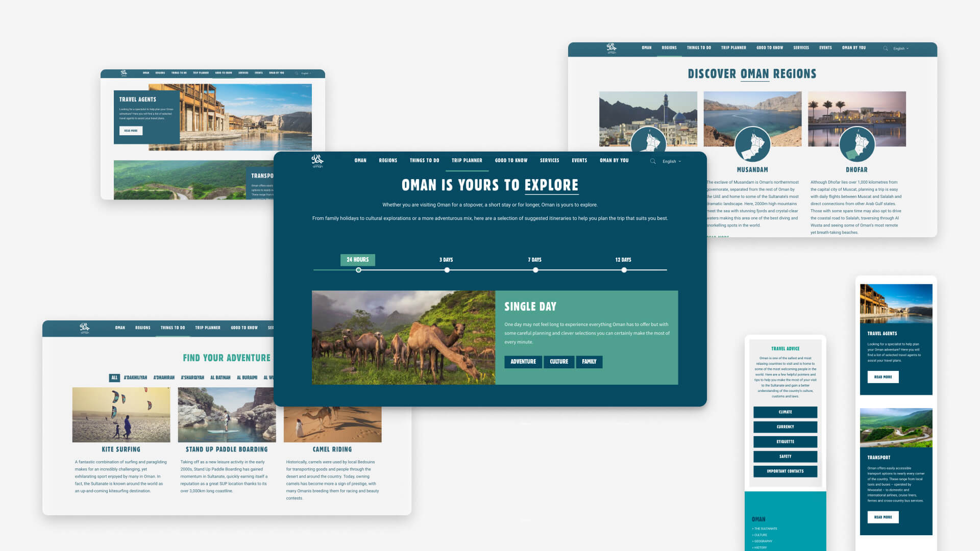Viewport: 980px width, 551px height.
Task: Select the 3 Days timeline marker
Action: pyautogui.click(x=447, y=270)
